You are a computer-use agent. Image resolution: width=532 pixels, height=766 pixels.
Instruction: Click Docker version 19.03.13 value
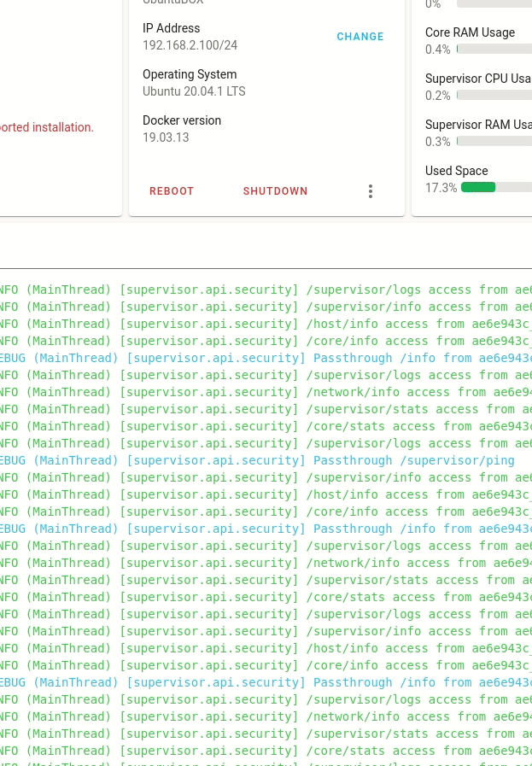pyautogui.click(x=166, y=137)
